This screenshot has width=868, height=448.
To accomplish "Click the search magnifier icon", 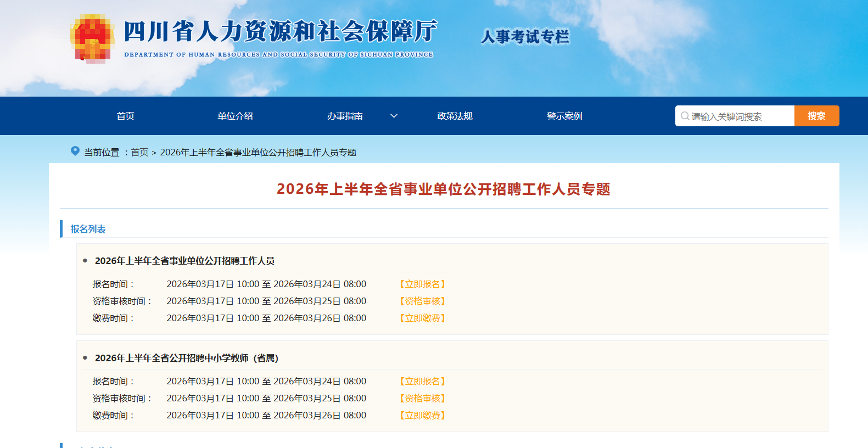I will coord(685,116).
